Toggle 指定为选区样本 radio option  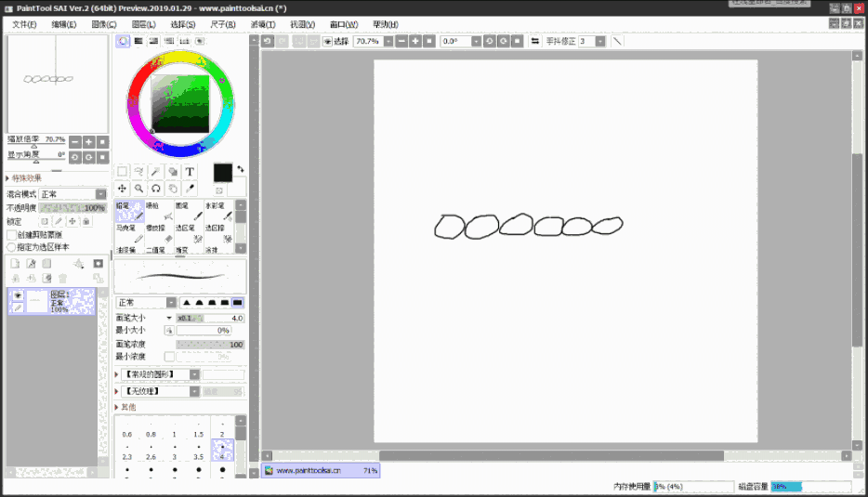pos(12,247)
